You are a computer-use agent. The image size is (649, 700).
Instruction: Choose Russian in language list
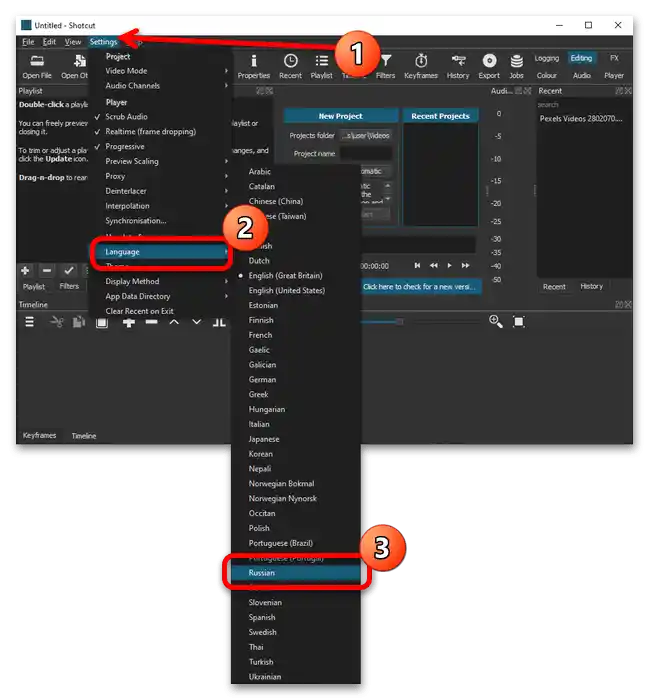[296, 573]
